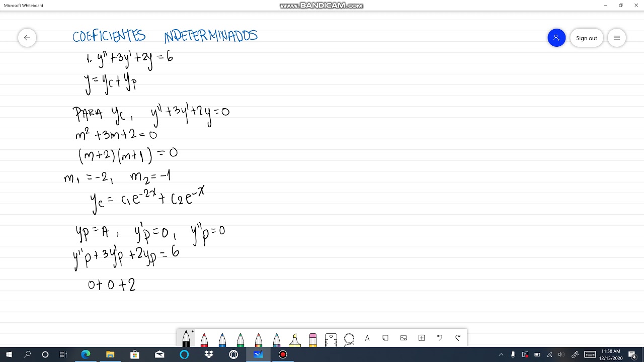Open Dropbox from the taskbar
The width and height of the screenshot is (644, 362).
coord(209,354)
